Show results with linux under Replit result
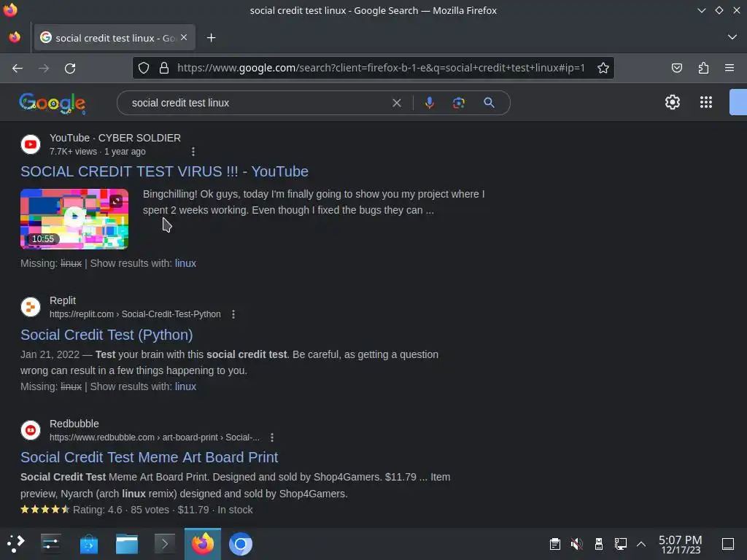The image size is (747, 560). tap(185, 386)
